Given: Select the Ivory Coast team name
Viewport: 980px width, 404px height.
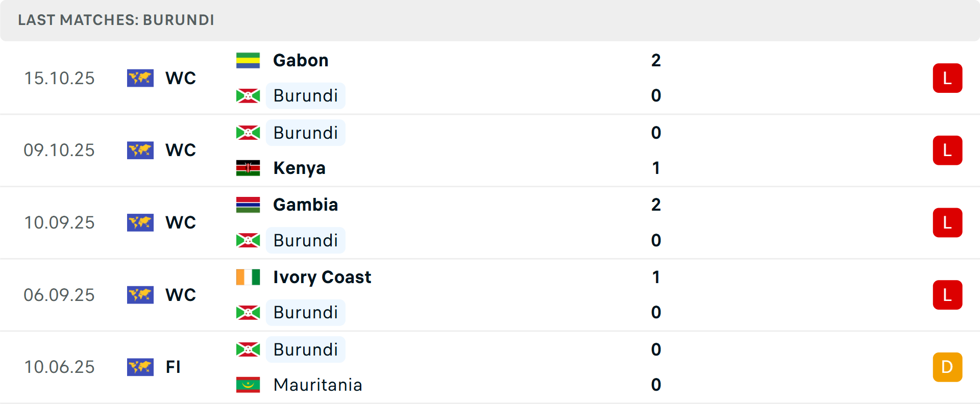Looking at the screenshot, I should coord(322,277).
